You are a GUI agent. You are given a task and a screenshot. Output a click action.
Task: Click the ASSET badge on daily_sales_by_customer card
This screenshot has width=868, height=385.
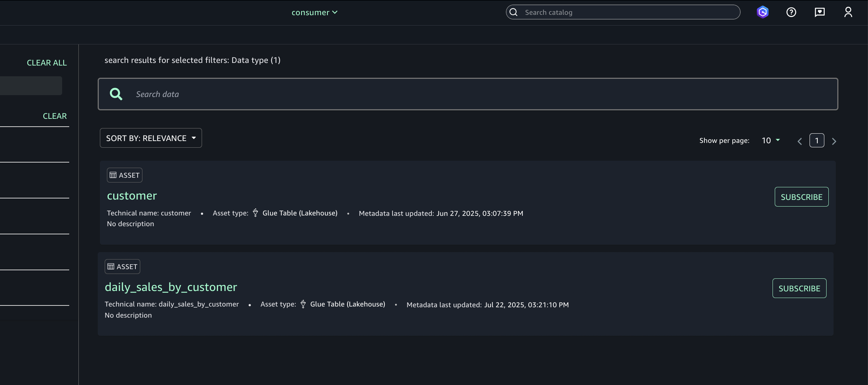coord(122,267)
